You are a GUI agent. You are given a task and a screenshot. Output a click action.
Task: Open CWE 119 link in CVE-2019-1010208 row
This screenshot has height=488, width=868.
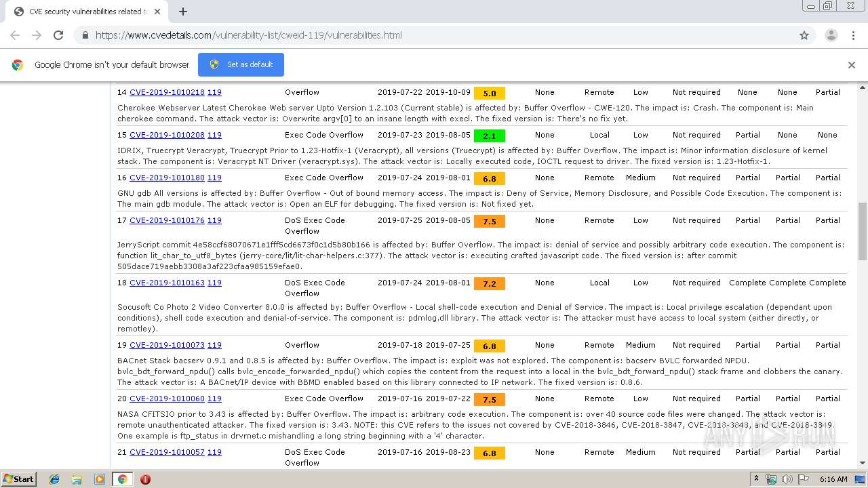214,135
